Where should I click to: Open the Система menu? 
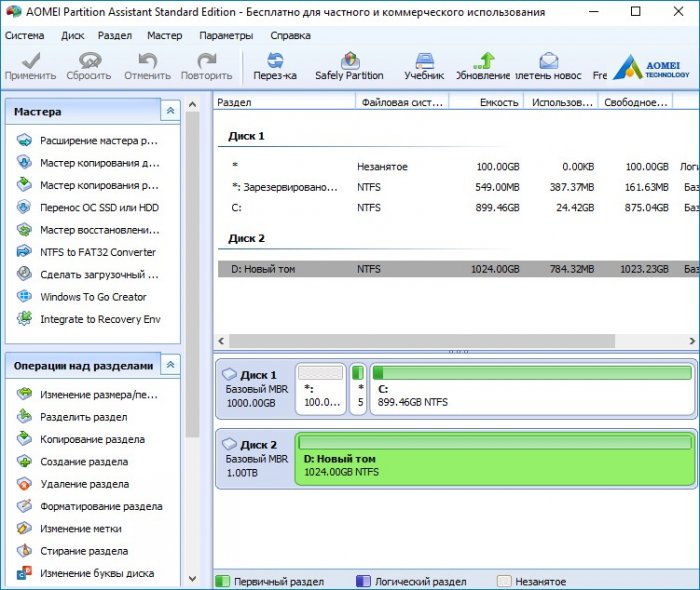coord(25,36)
